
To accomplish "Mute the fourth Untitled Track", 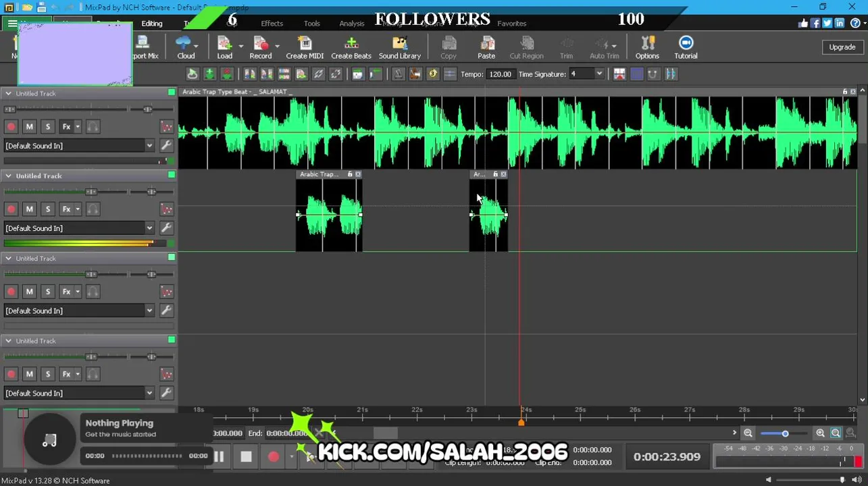I will [29, 374].
